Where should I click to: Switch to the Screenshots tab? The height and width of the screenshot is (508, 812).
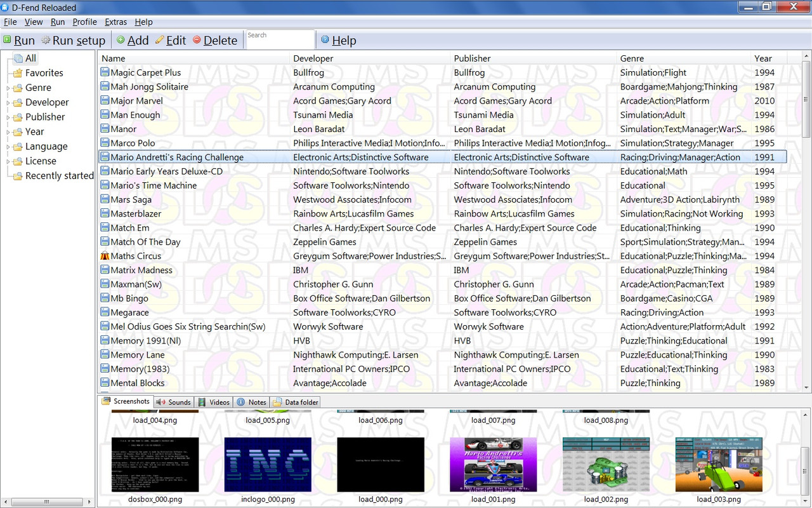pyautogui.click(x=126, y=401)
